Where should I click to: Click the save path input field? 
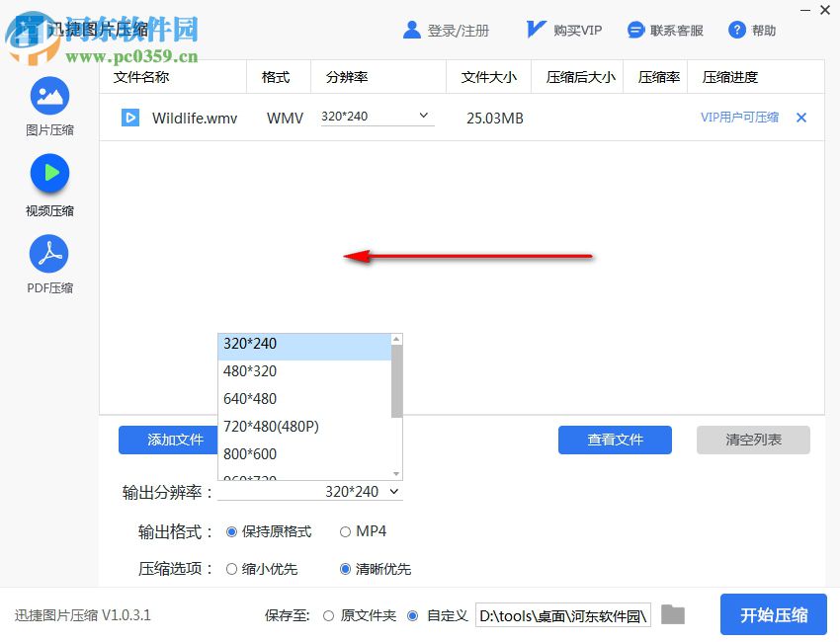(561, 614)
